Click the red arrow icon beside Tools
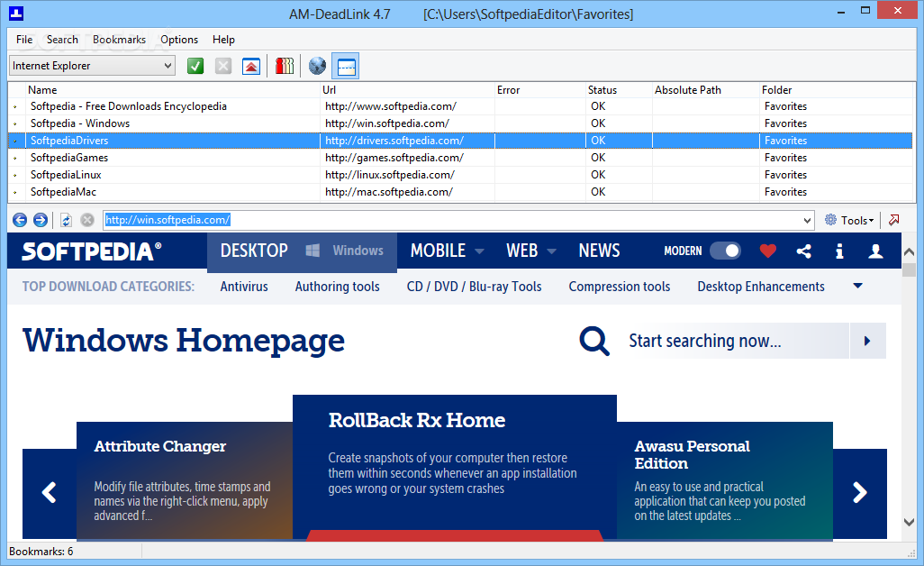The height and width of the screenshot is (566, 924). [894, 220]
